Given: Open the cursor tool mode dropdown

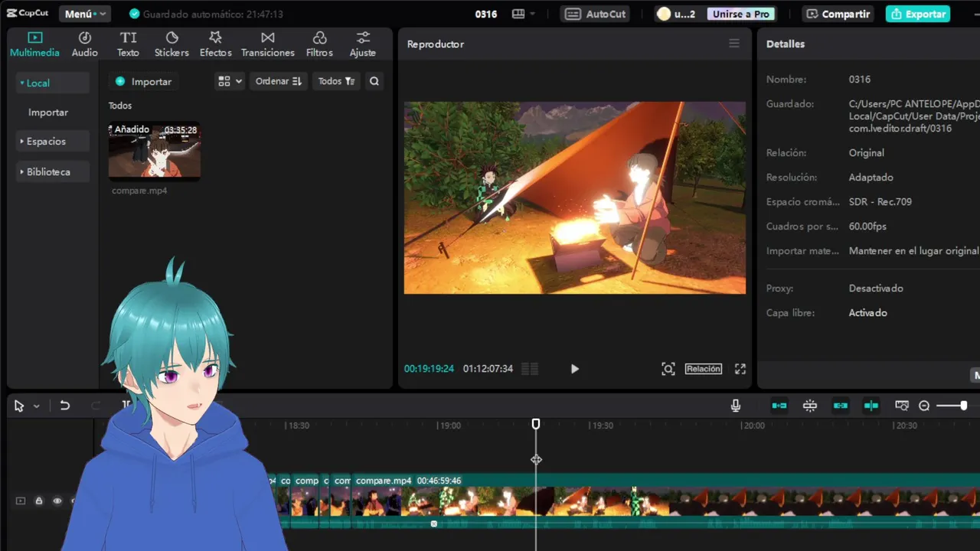Looking at the screenshot, I should pos(36,406).
